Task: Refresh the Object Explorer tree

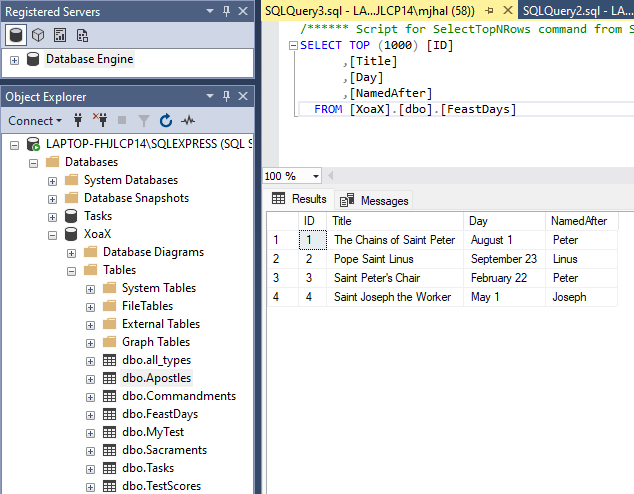Action: (x=165, y=121)
